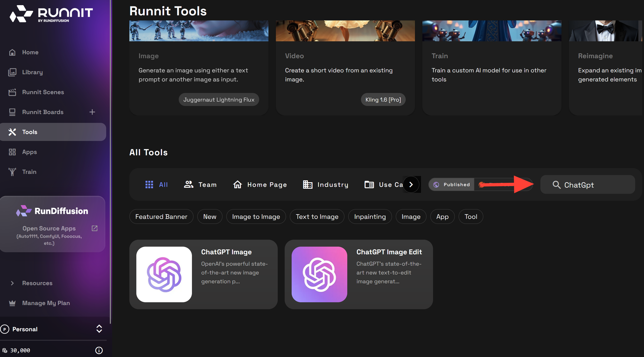644x357 pixels.
Task: Click the Personal avatar icon
Action: click(5, 329)
